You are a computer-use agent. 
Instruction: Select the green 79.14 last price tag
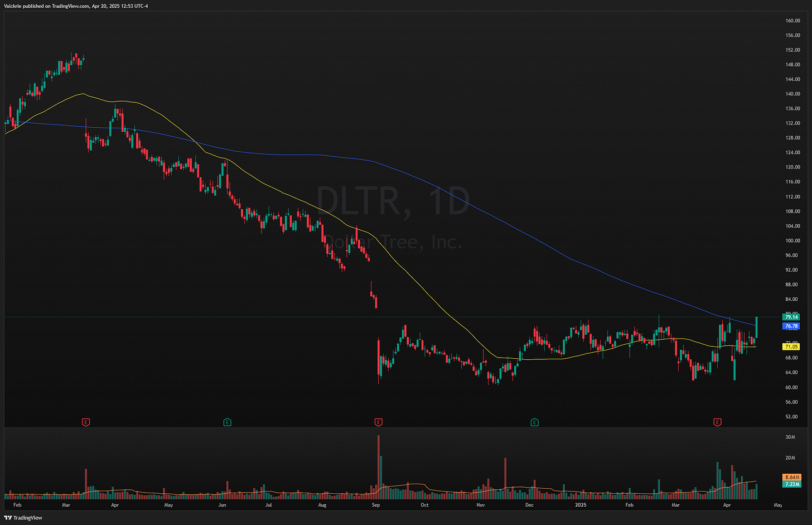791,317
